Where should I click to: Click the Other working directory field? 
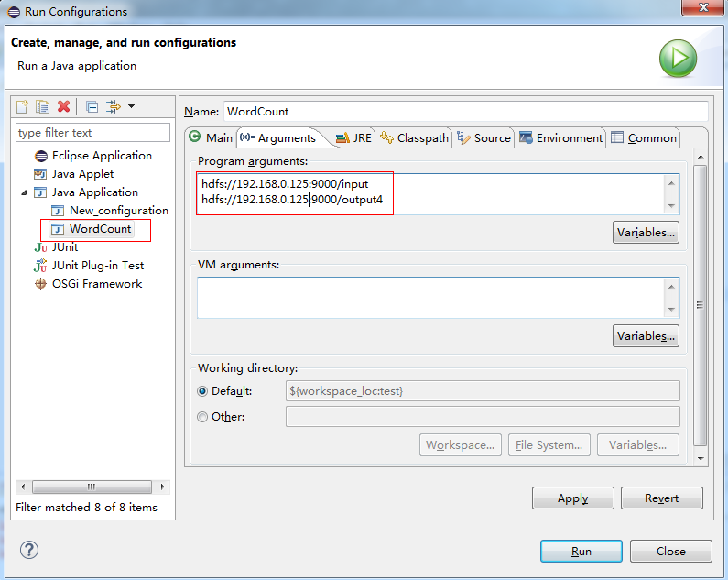(x=483, y=417)
